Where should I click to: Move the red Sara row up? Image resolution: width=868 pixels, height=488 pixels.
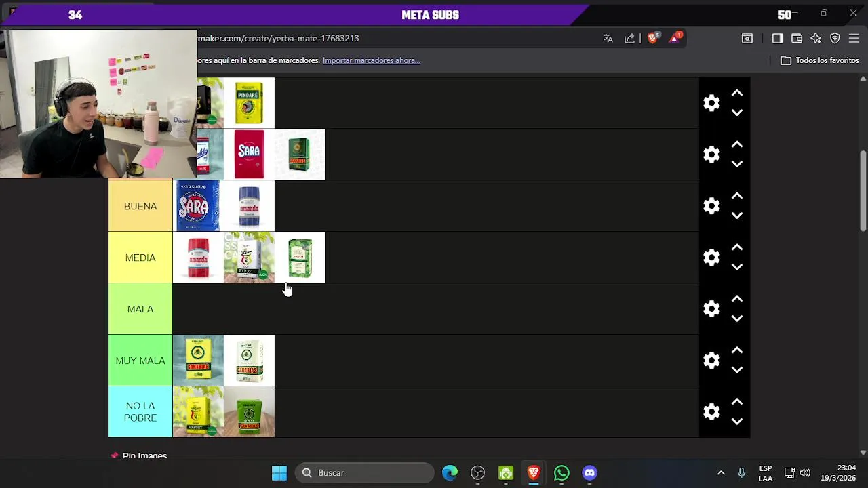click(737, 145)
